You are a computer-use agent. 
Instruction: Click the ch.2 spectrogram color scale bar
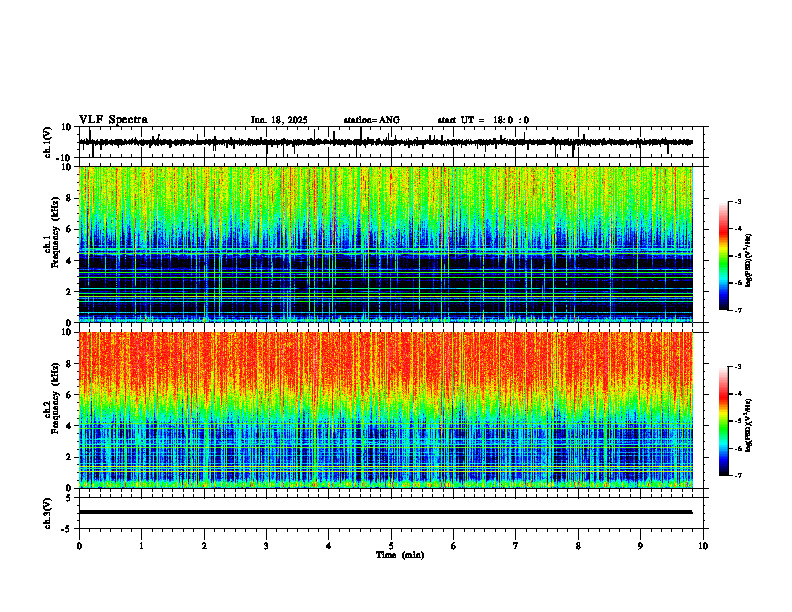pos(723,421)
